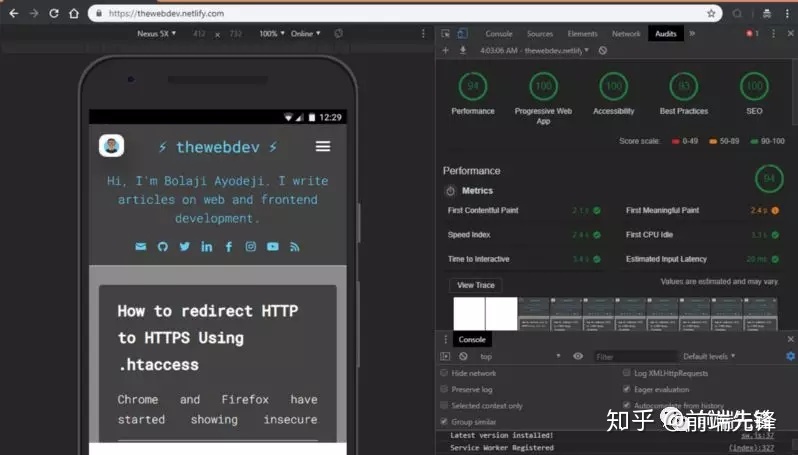Switch to the Console tab
Image resolution: width=798 pixels, height=455 pixels.
click(x=499, y=34)
